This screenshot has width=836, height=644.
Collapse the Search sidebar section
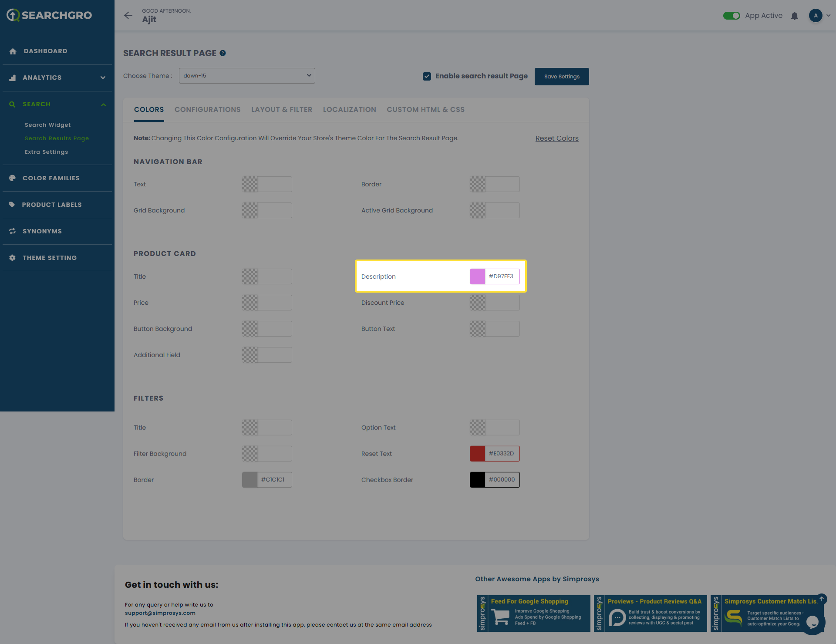click(103, 105)
